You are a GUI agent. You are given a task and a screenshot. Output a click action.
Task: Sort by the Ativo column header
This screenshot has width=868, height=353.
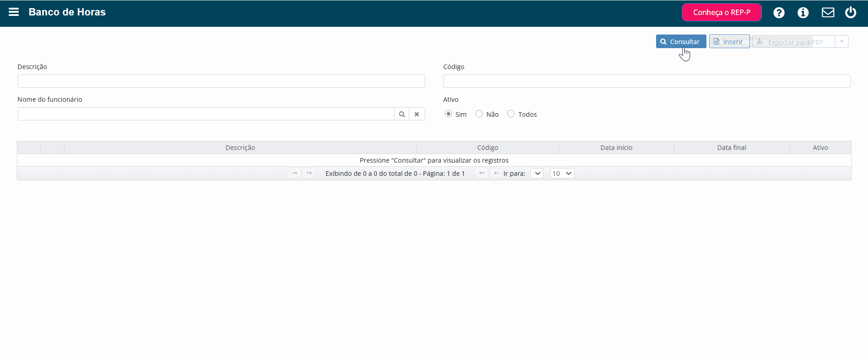(820, 148)
